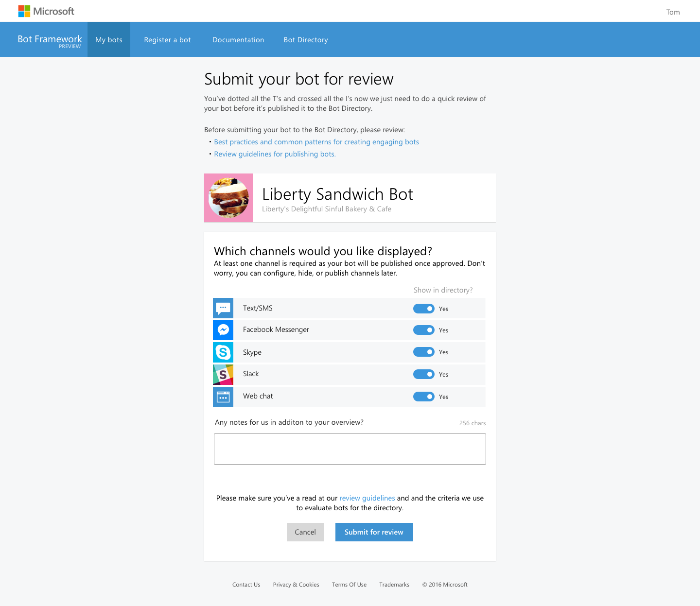Click the Slack channel label
The width and height of the screenshot is (700, 606).
[251, 374]
